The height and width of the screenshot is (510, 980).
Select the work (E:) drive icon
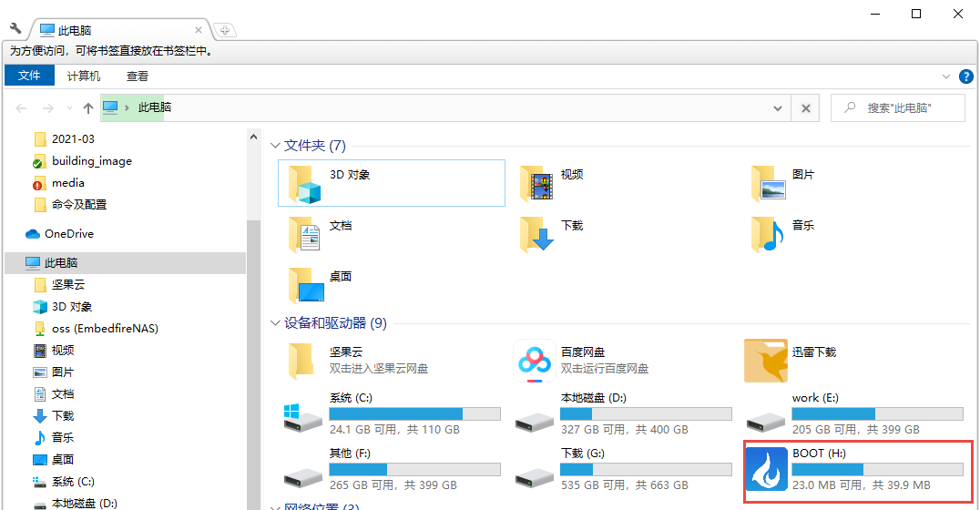point(766,423)
